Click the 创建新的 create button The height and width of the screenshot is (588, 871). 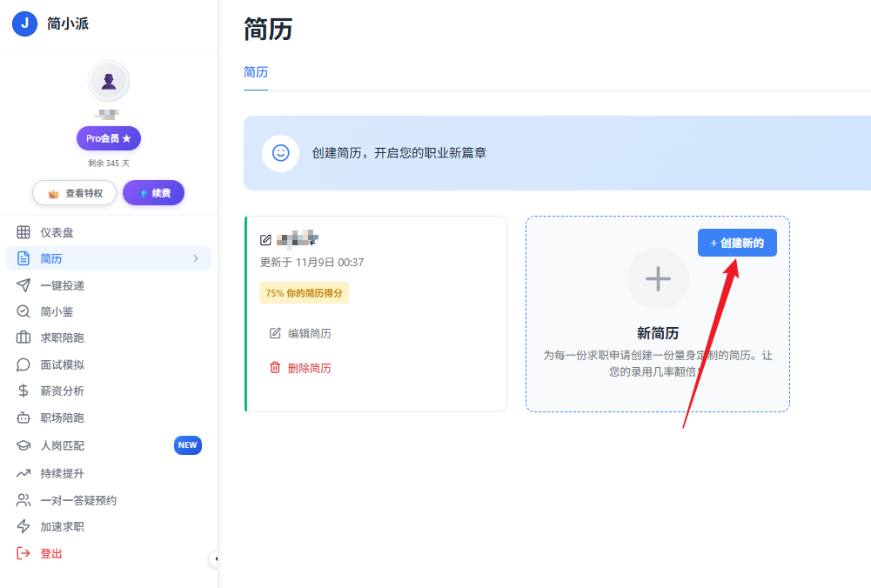point(736,243)
